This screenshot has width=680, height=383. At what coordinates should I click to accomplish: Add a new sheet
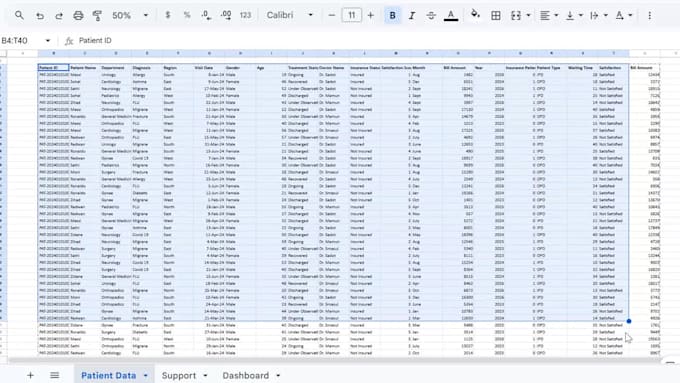point(30,375)
